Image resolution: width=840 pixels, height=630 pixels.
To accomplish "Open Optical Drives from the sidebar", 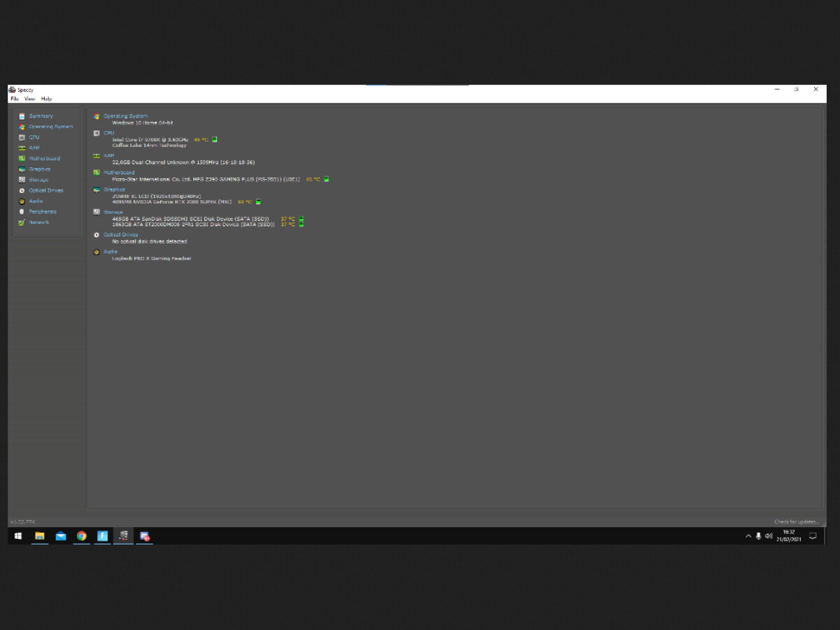I will pyautogui.click(x=22, y=190).
